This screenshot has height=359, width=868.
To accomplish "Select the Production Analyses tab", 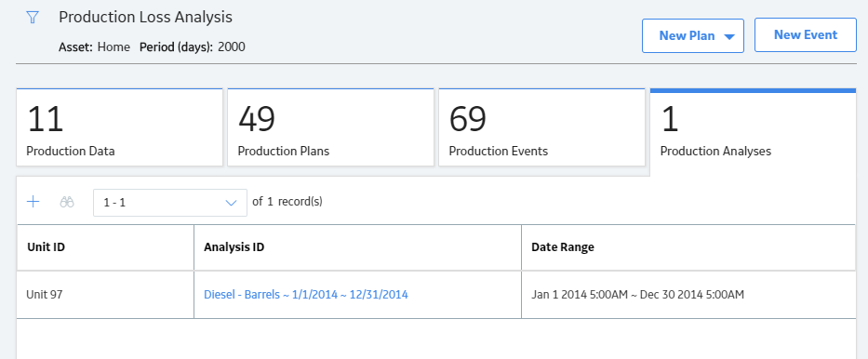I will 753,132.
